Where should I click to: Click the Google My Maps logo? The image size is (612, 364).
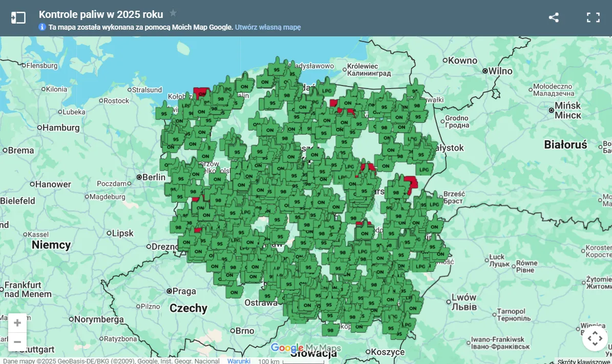(x=306, y=348)
